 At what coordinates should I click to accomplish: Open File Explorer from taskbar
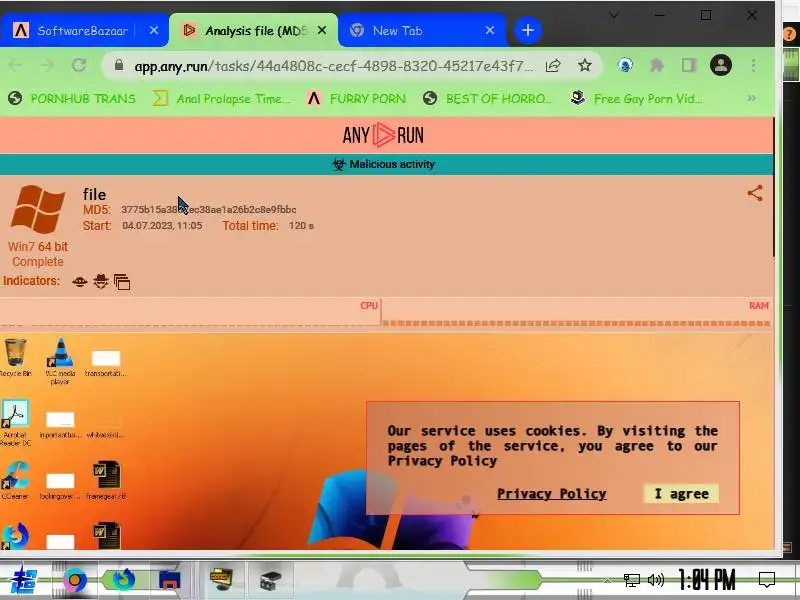pyautogui.click(x=170, y=580)
